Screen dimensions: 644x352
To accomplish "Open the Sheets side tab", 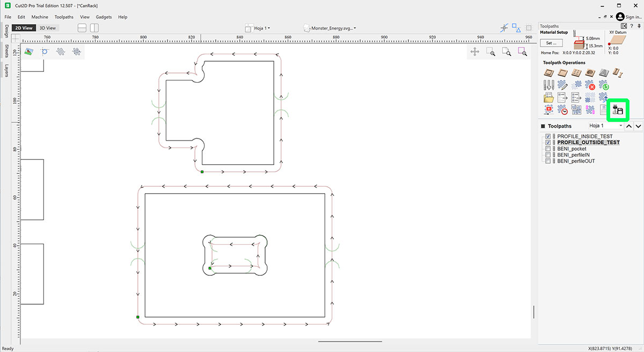I will [6, 50].
